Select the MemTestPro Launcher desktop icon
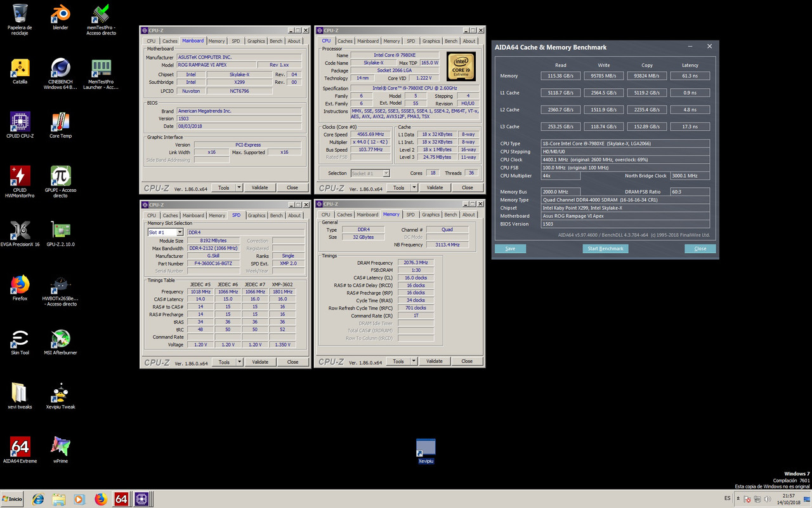Viewport: 812px width, 508px height. 101,74
